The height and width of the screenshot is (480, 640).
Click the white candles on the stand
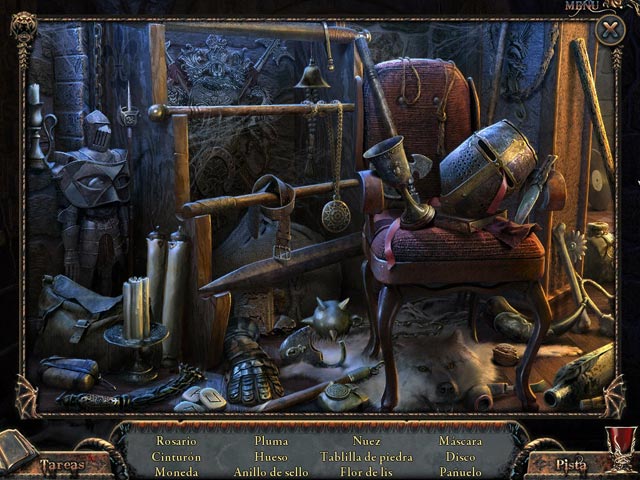[x=135, y=305]
